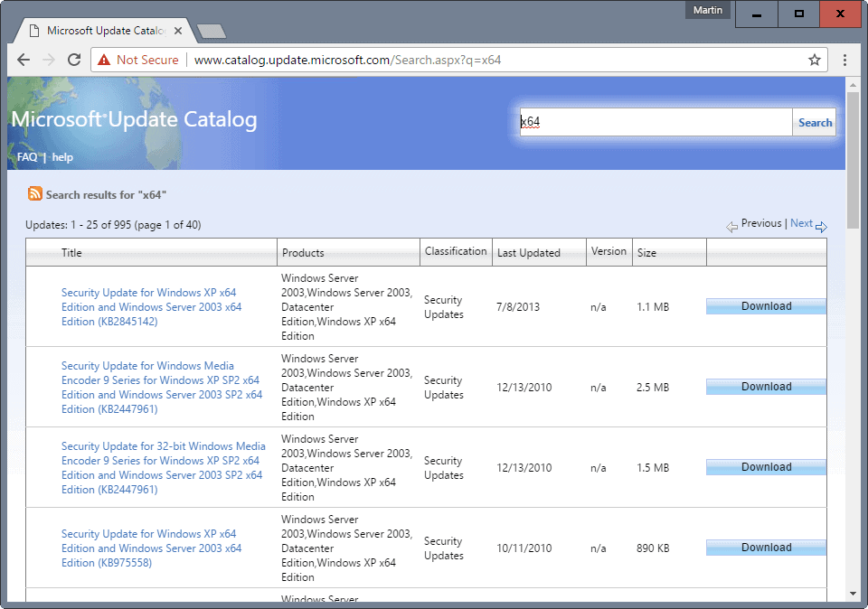Click the 10/11/2010 date cell
The width and height of the screenshot is (868, 609).
click(524, 548)
